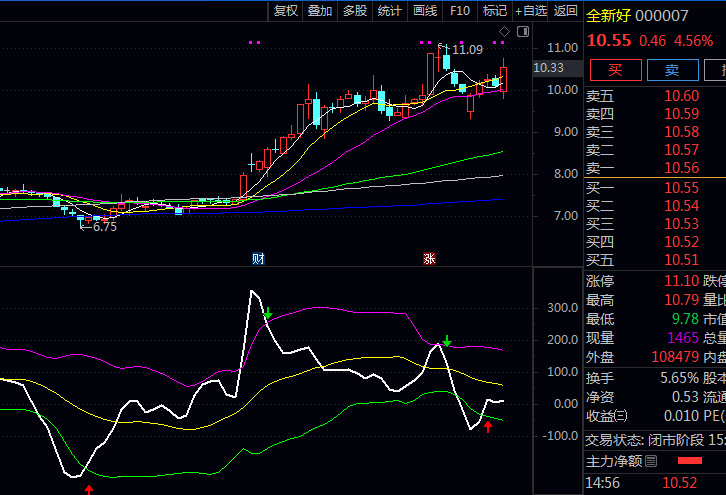
Task: Click the red up-arrow buy signal at right
Action: click(488, 427)
